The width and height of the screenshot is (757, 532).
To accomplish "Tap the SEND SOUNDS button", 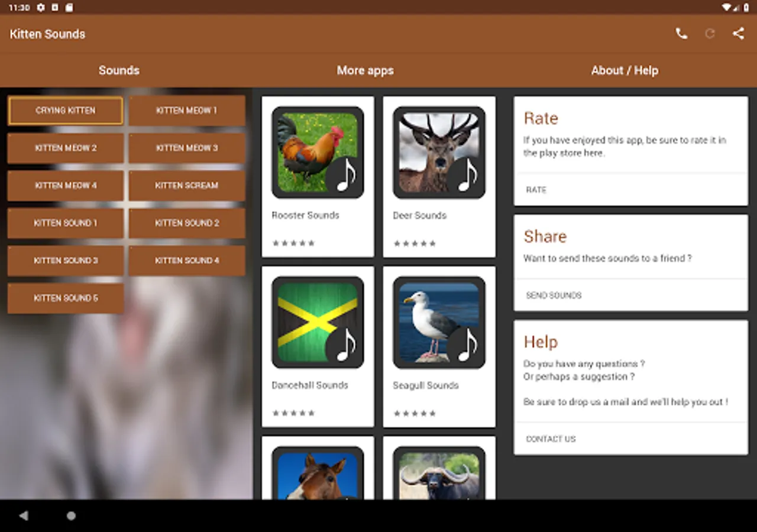I will (554, 295).
